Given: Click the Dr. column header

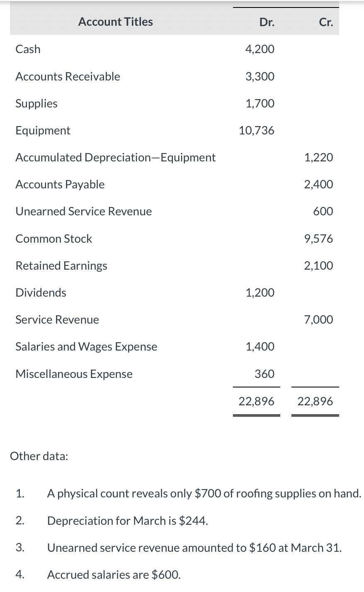Looking at the screenshot, I should tap(267, 22).
